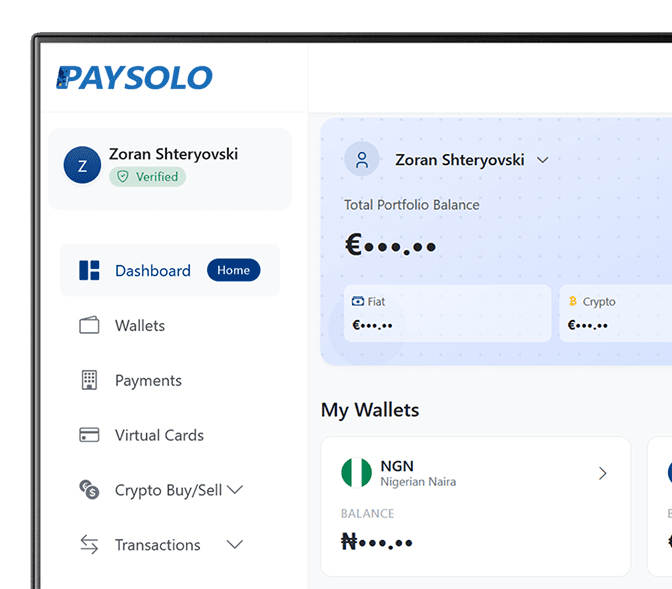Click the Transactions arrows icon
This screenshot has height=589, width=672.
point(89,544)
